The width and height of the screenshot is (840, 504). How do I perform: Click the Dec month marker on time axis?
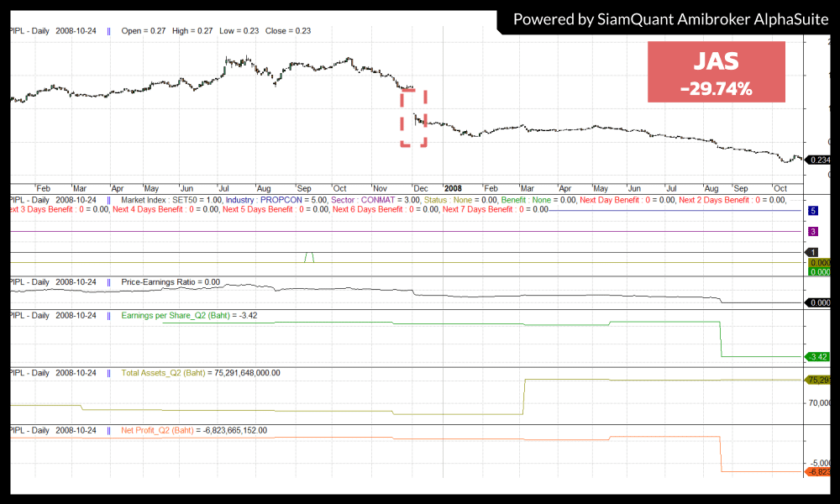tap(419, 188)
